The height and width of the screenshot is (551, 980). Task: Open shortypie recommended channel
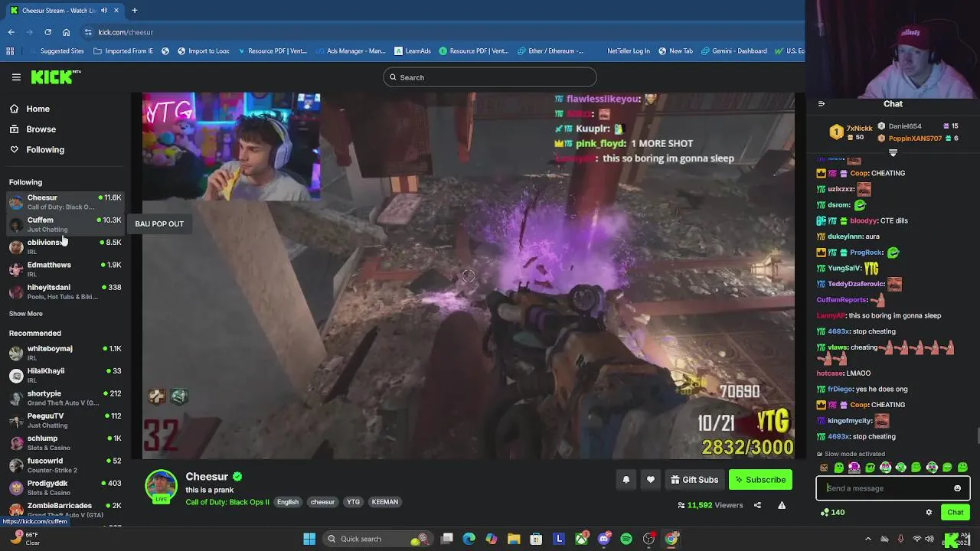[x=65, y=398]
